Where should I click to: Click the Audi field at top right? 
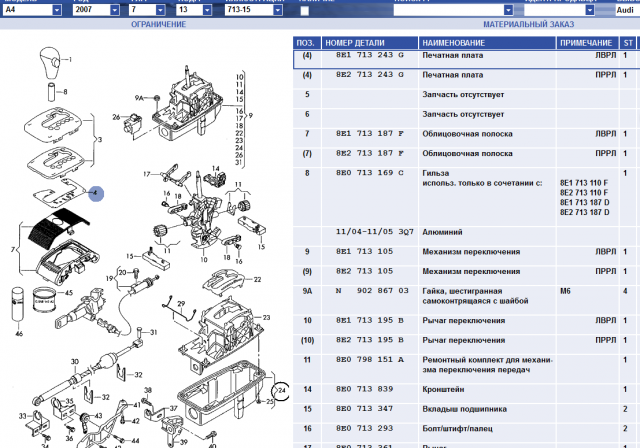click(x=627, y=10)
